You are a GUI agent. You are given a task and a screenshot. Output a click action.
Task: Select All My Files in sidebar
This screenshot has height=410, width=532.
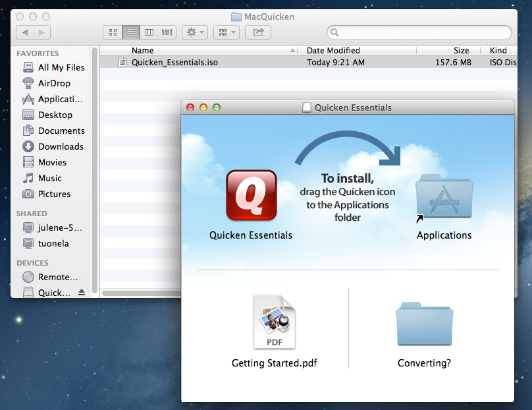53,67
